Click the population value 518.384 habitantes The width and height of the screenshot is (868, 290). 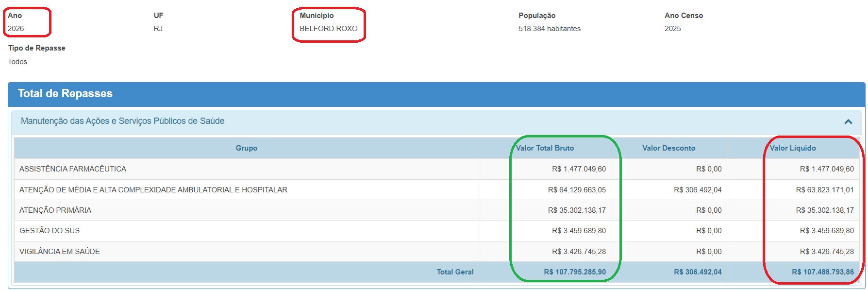coord(550,29)
